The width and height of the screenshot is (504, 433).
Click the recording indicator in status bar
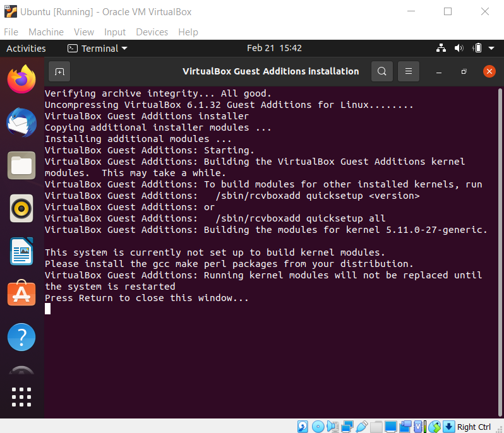405,427
